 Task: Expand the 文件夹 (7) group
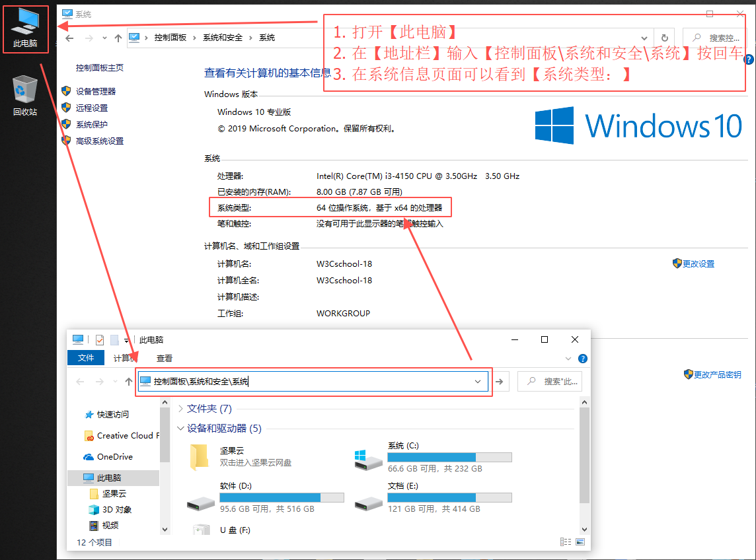(181, 409)
